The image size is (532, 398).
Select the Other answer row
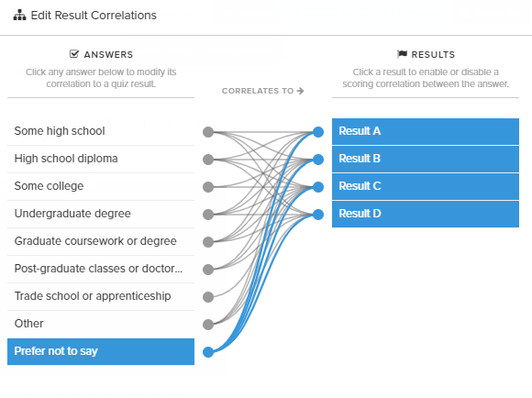[x=101, y=324]
